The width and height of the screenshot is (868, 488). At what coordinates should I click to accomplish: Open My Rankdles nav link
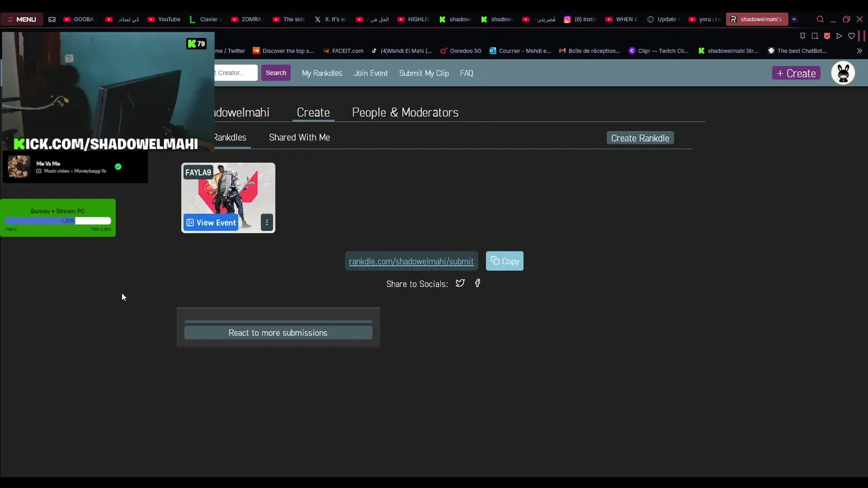click(x=322, y=73)
